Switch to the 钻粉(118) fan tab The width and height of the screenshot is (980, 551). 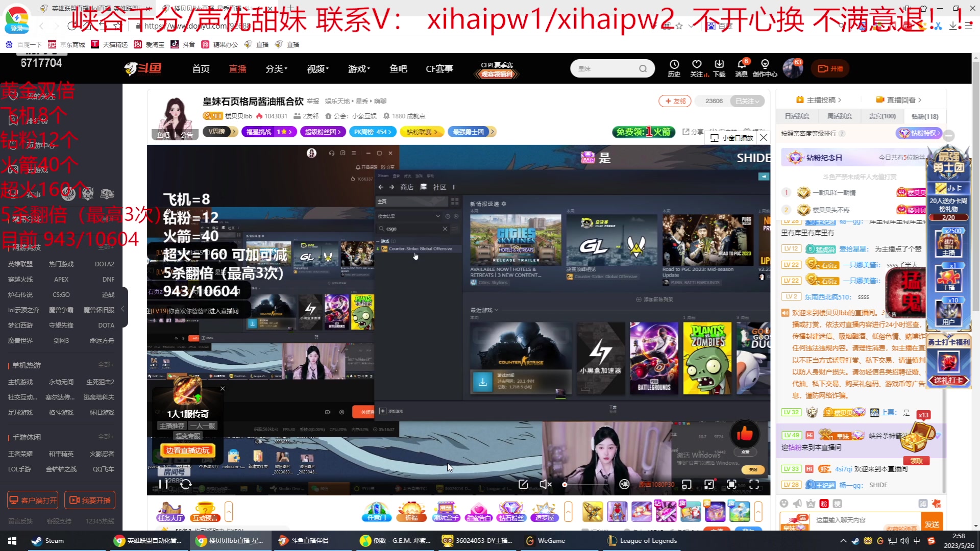[925, 116]
